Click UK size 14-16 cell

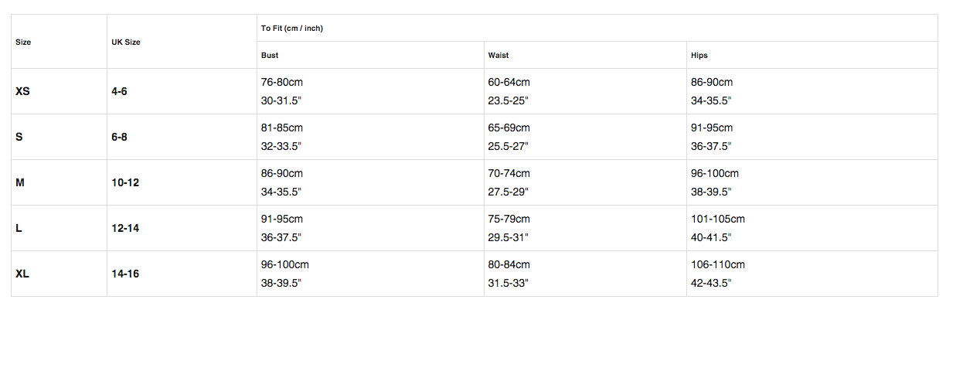[125, 274]
